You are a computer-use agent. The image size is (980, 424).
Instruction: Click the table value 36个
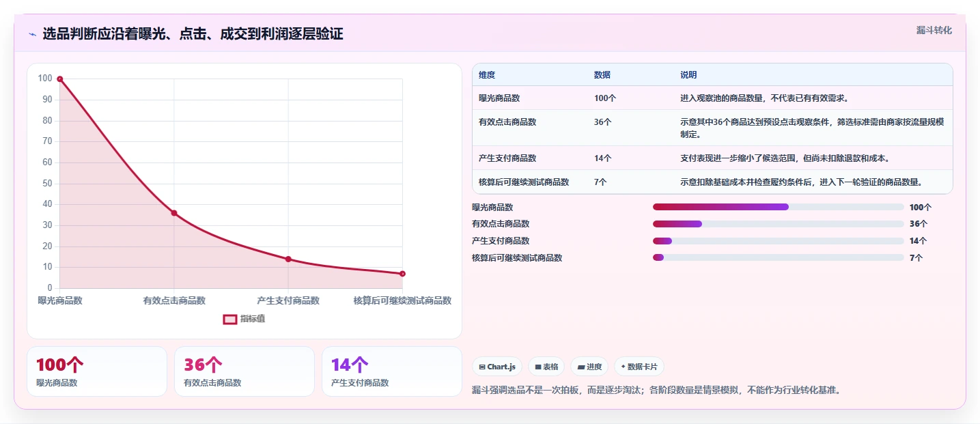[603, 122]
